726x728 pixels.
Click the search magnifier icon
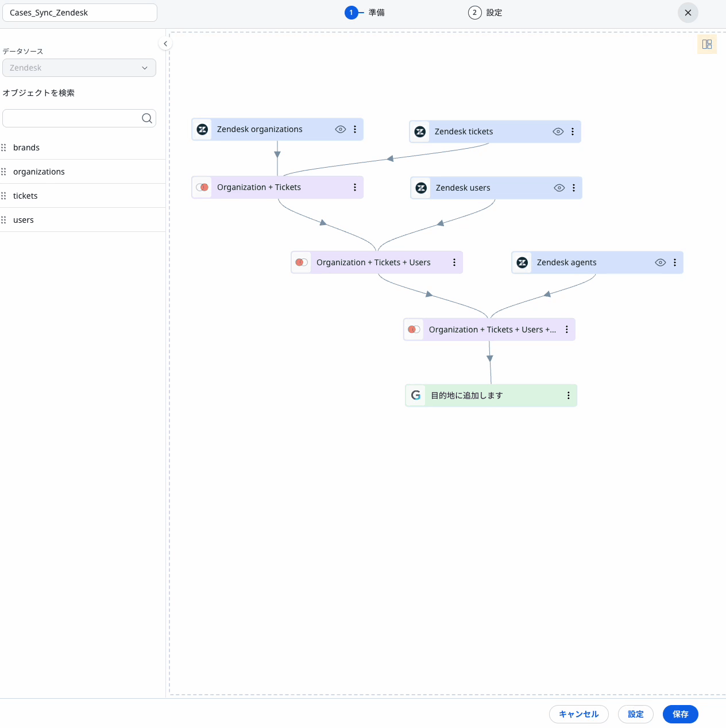point(147,118)
